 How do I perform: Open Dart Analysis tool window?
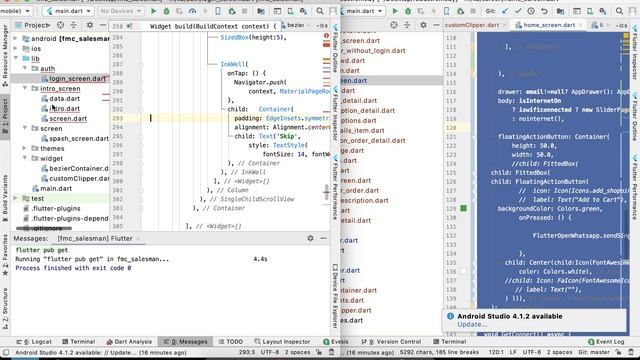129,341
